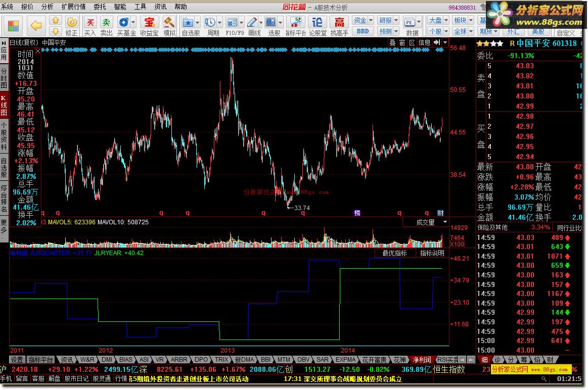Close the data tooltip with X
588x390 pixels.
tap(37, 52)
